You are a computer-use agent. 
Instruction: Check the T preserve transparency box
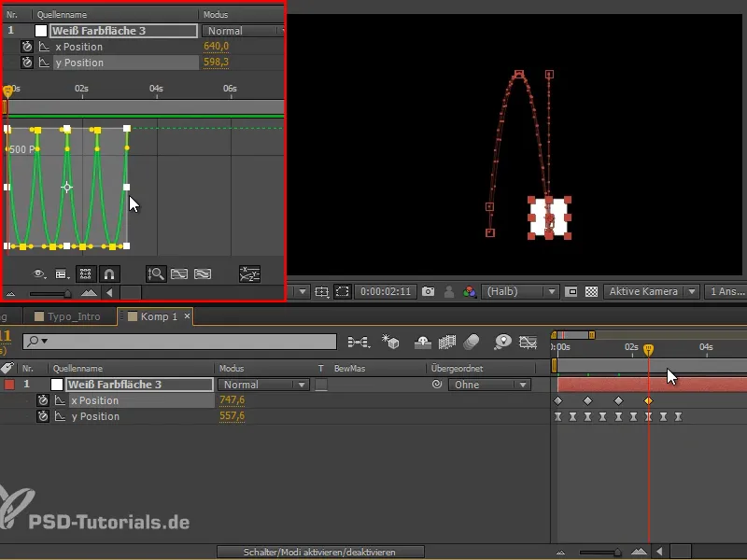pyautogui.click(x=321, y=385)
